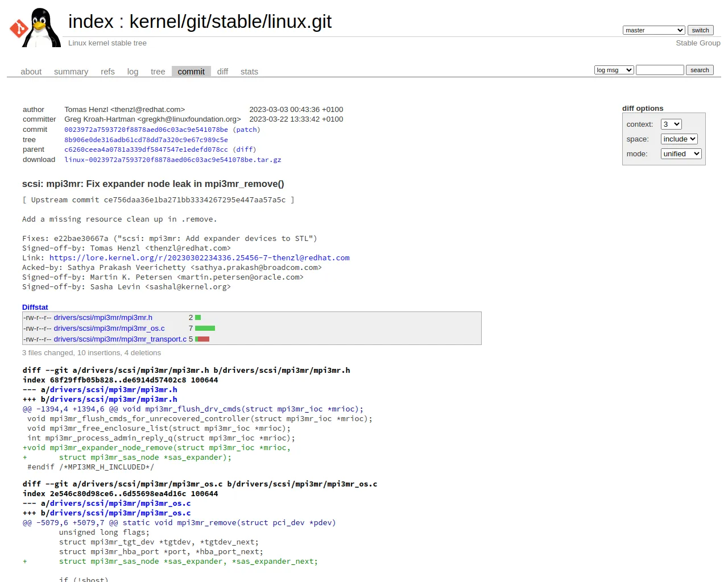Open the lore.kernel.org thread link
This screenshot has width=728, height=582.
(x=200, y=257)
